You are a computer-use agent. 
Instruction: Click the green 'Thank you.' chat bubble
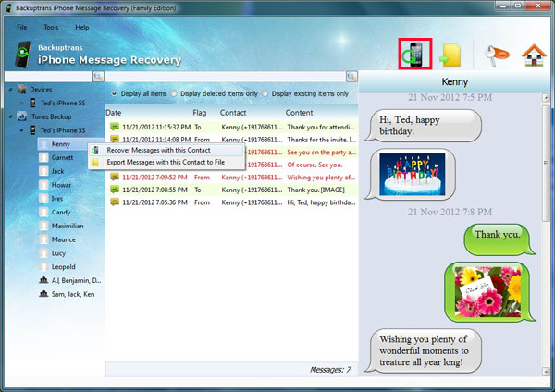click(x=499, y=239)
